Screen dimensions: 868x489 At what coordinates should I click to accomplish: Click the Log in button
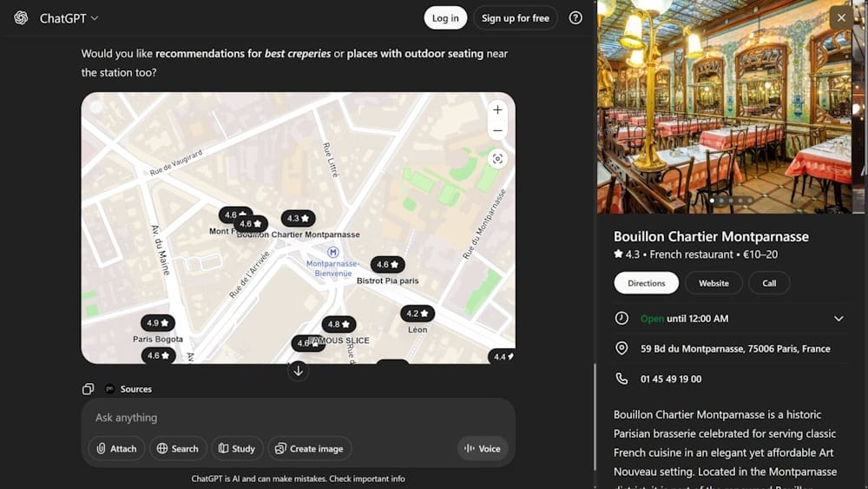(445, 18)
